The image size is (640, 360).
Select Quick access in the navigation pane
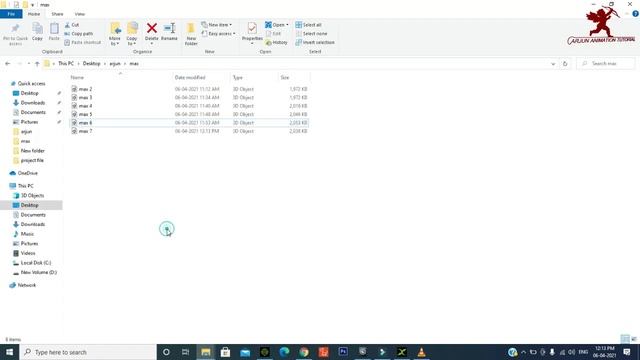tap(31, 84)
